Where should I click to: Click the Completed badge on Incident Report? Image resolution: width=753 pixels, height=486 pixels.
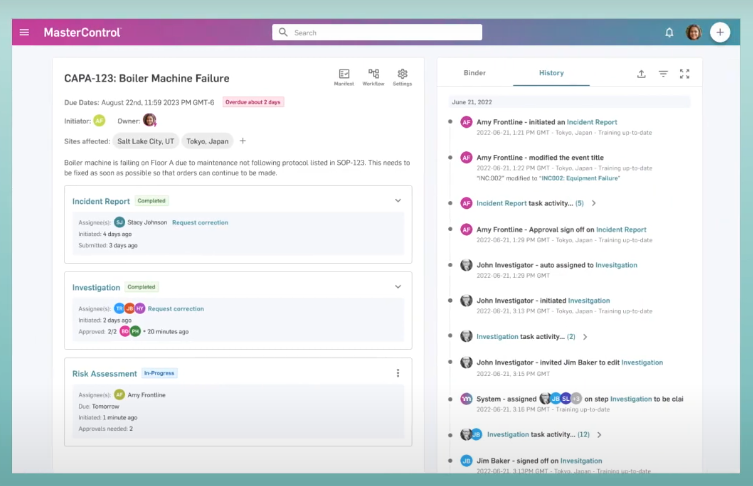[151, 201]
